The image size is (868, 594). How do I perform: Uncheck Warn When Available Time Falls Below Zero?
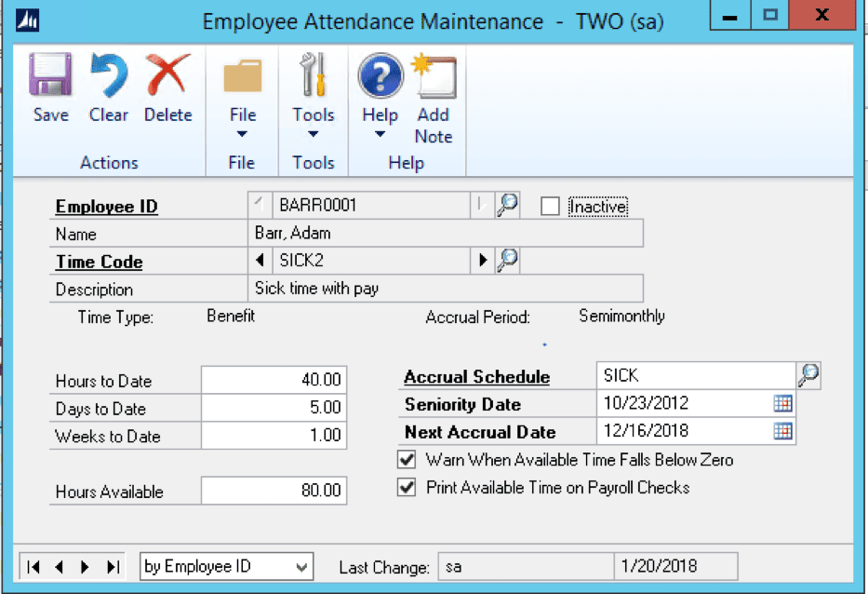407,459
